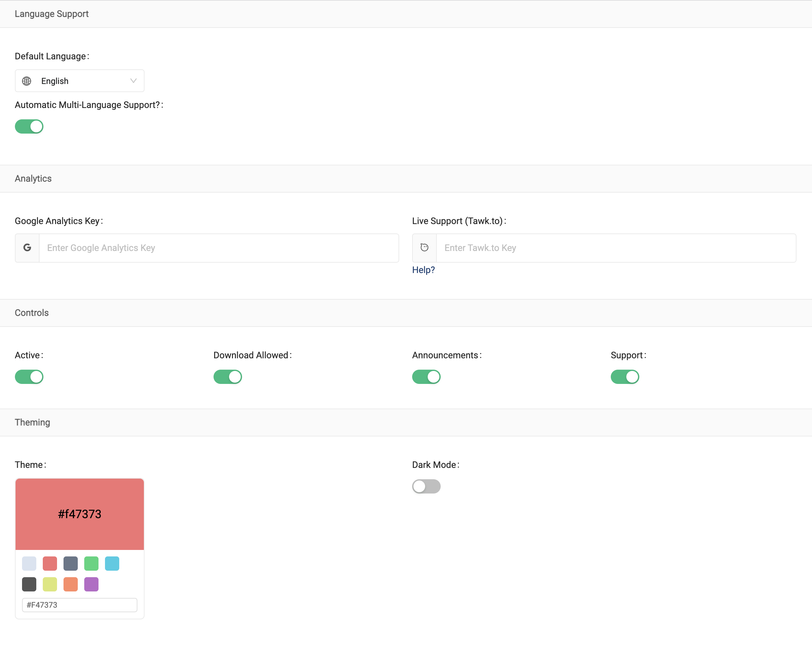
Task: Open the Help? link
Action: coord(423,270)
